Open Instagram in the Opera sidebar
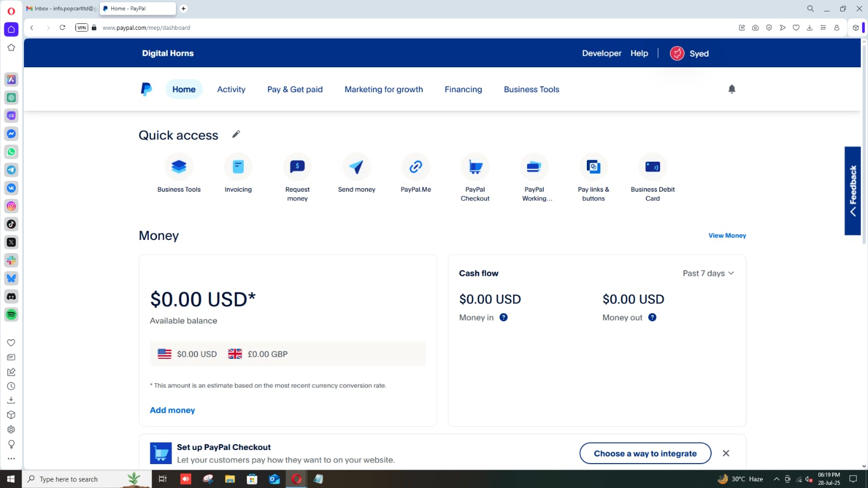Screen dimensions: 868x488 click(x=11, y=206)
